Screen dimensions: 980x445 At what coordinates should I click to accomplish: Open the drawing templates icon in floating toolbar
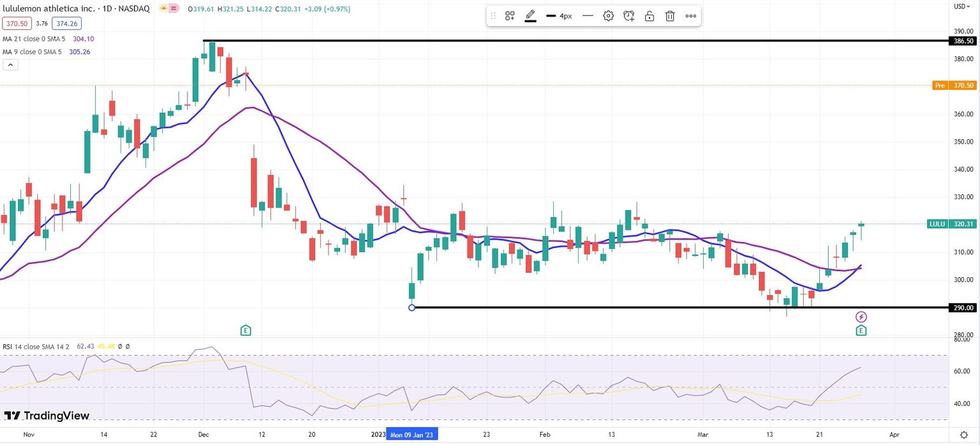[x=510, y=16]
